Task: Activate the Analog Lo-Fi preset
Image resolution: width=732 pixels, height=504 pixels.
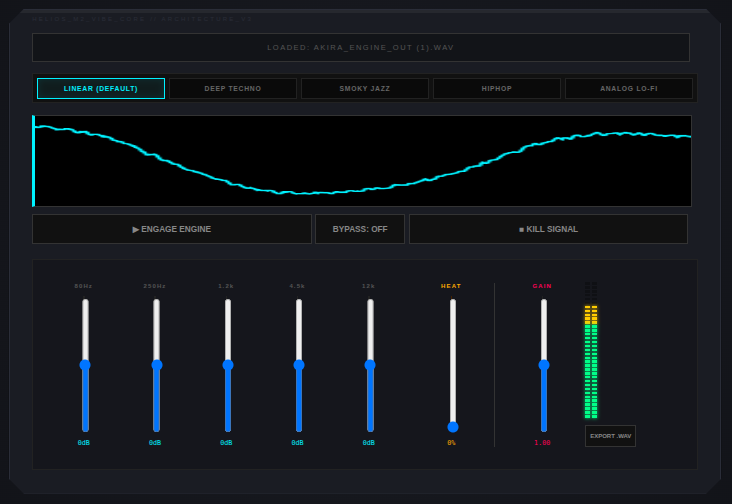Action: coord(629,89)
